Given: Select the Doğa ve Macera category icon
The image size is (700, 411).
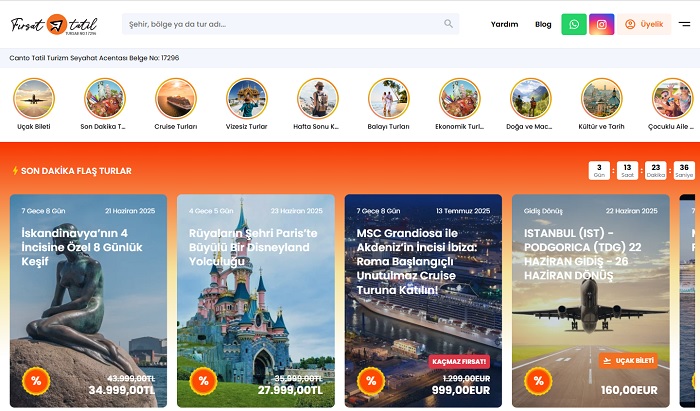Looking at the screenshot, I should (x=531, y=99).
